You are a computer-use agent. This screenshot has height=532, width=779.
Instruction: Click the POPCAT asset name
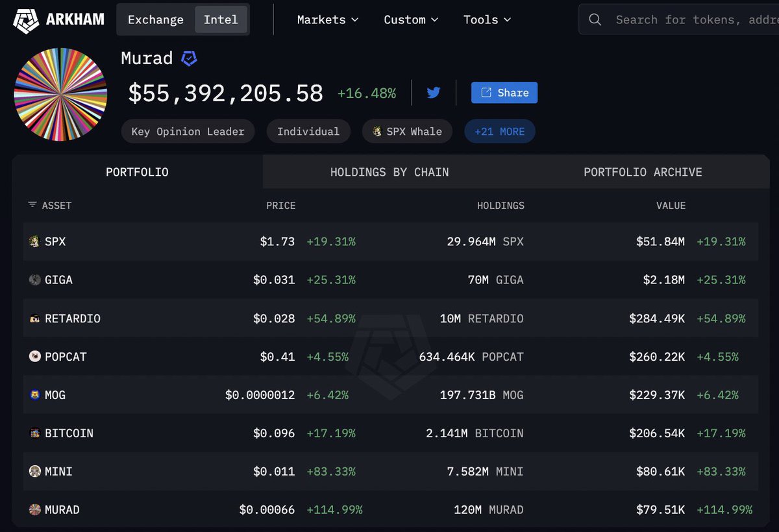click(66, 357)
